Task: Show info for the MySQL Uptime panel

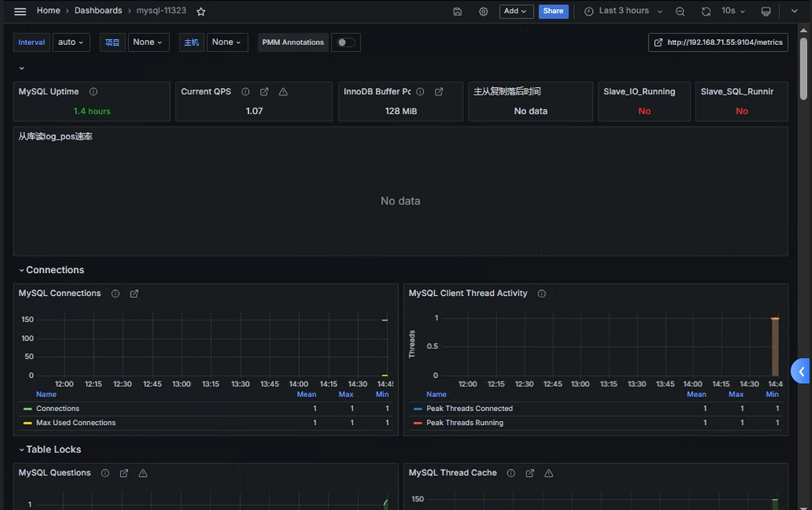Action: point(94,92)
